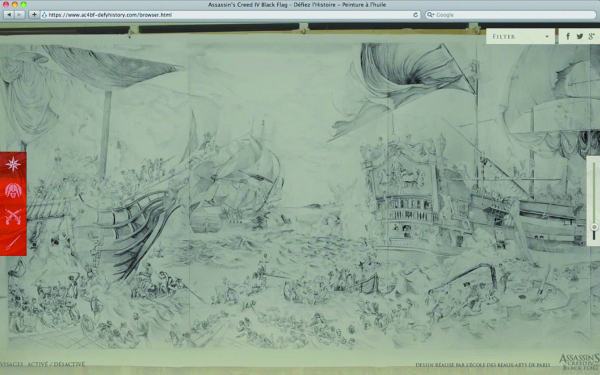Screen dimensions: 600x375
Task: Maximize the window with the green button
Action: pyautogui.click(x=23, y=5)
